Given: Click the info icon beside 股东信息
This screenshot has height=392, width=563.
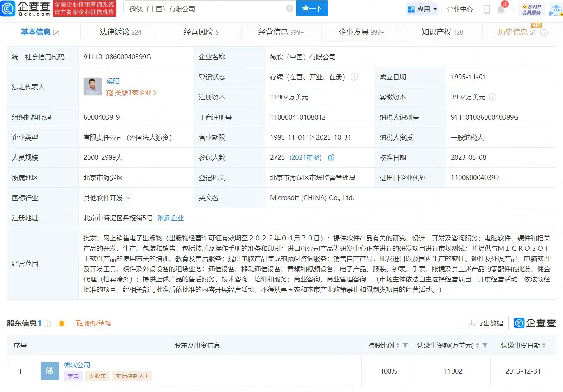Looking at the screenshot, I should pyautogui.click(x=47, y=323).
